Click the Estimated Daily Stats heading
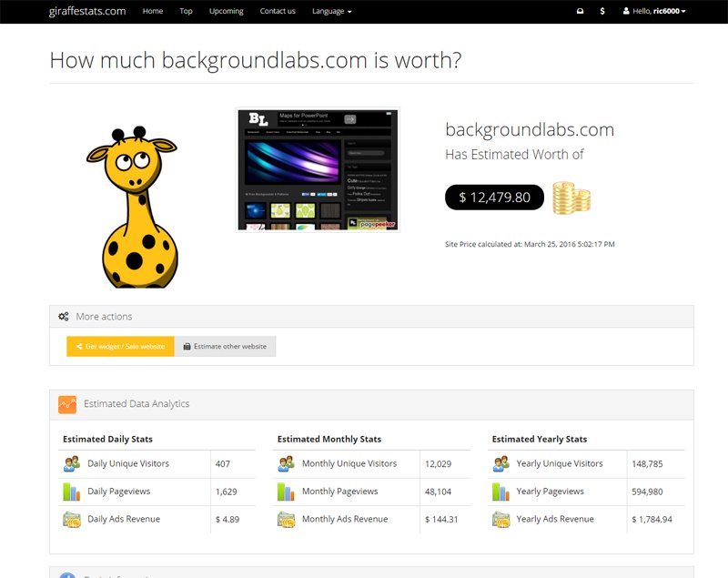 pyautogui.click(x=107, y=439)
